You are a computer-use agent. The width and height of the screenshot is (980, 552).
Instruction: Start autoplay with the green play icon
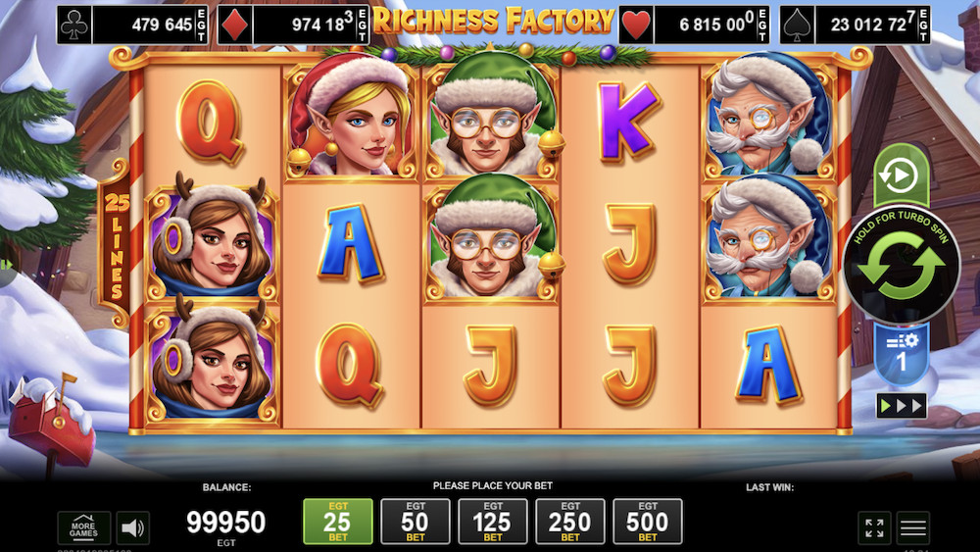[902, 176]
